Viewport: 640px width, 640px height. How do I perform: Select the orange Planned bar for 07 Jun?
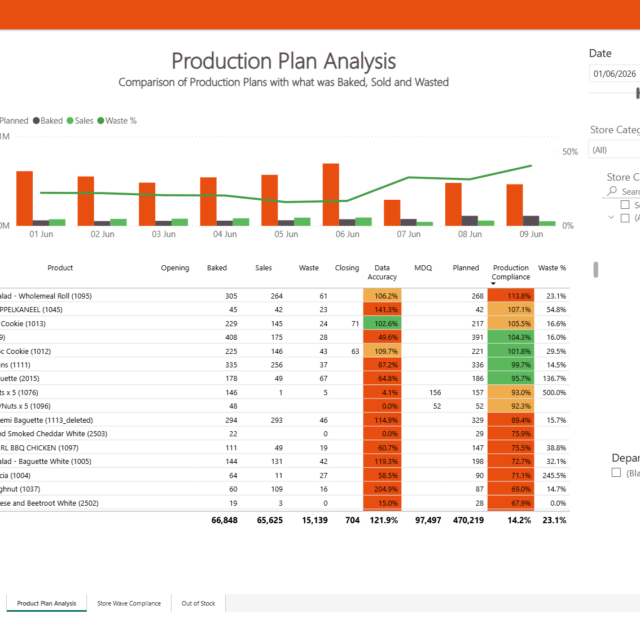point(392,213)
